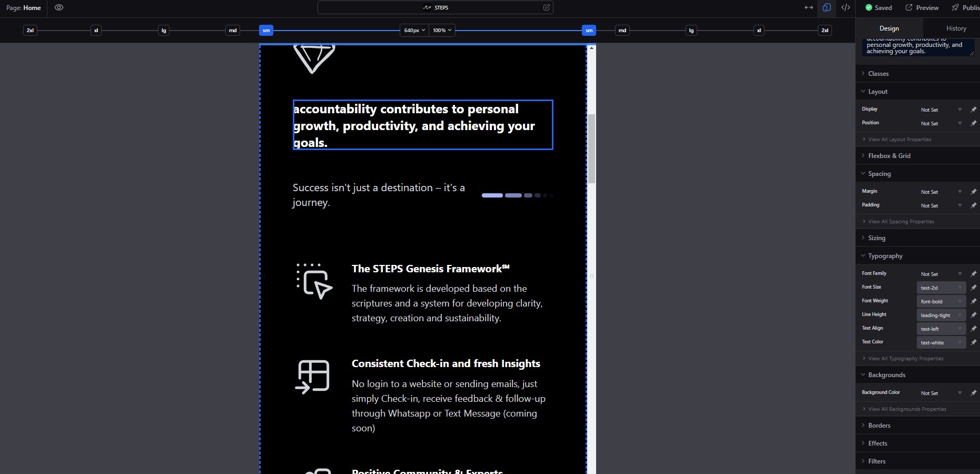The width and height of the screenshot is (980, 474).
Task: Pin the Text Align property
Action: click(x=973, y=329)
